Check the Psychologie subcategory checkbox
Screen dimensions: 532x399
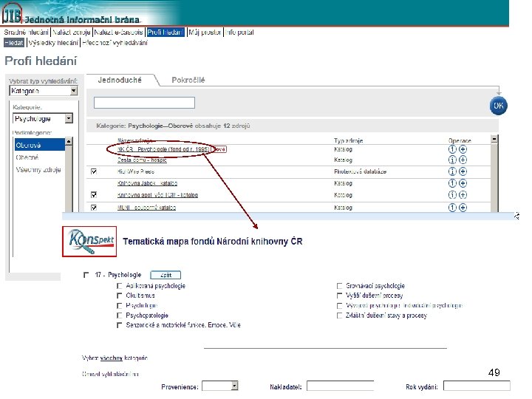[119, 306]
